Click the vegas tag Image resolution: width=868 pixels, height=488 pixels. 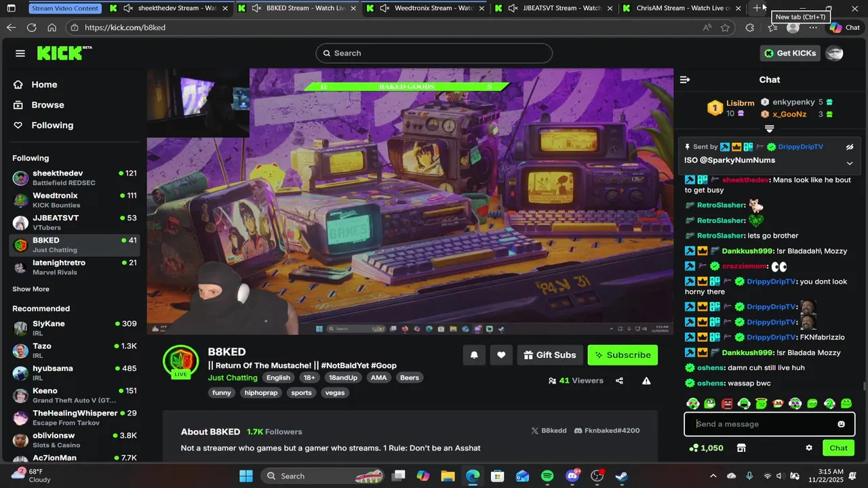(334, 393)
